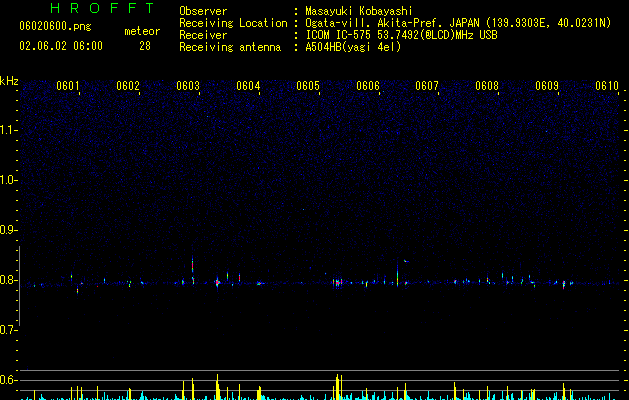This screenshot has height=400, width=629.
Task: Click the Observer label
Action: click(x=203, y=11)
